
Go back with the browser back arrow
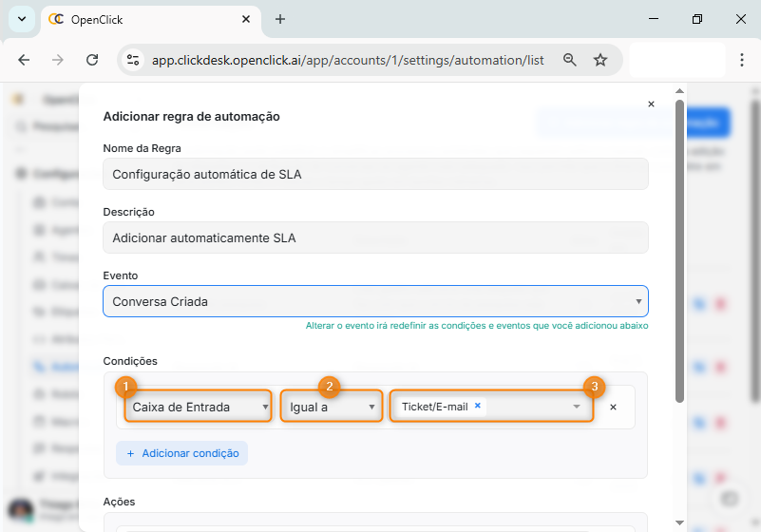[24, 59]
